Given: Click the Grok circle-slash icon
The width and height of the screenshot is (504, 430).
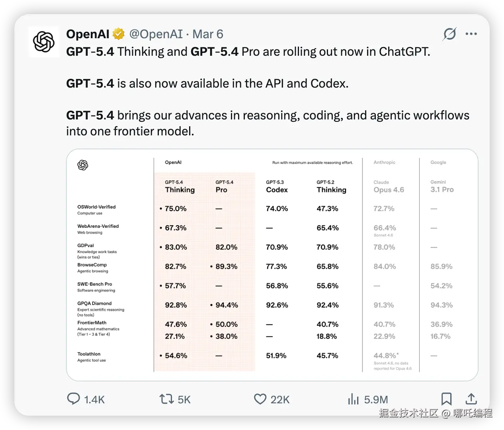Looking at the screenshot, I should tap(449, 34).
